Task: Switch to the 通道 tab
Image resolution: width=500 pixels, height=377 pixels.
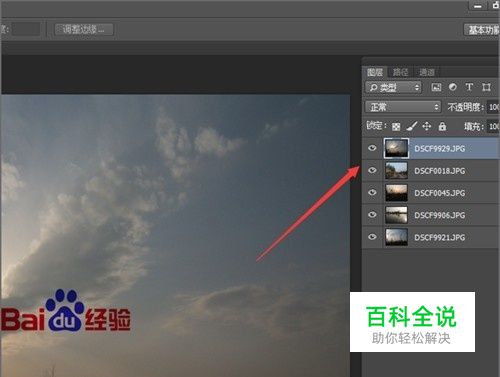Action: tap(427, 72)
